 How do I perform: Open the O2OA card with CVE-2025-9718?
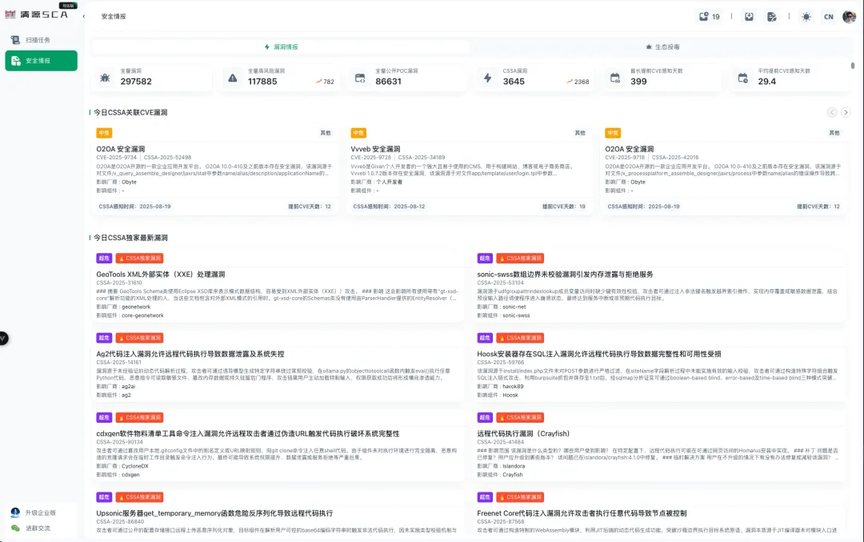point(723,170)
